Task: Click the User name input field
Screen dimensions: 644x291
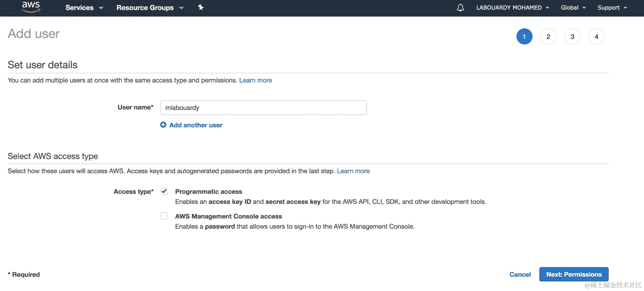Action: pyautogui.click(x=263, y=108)
